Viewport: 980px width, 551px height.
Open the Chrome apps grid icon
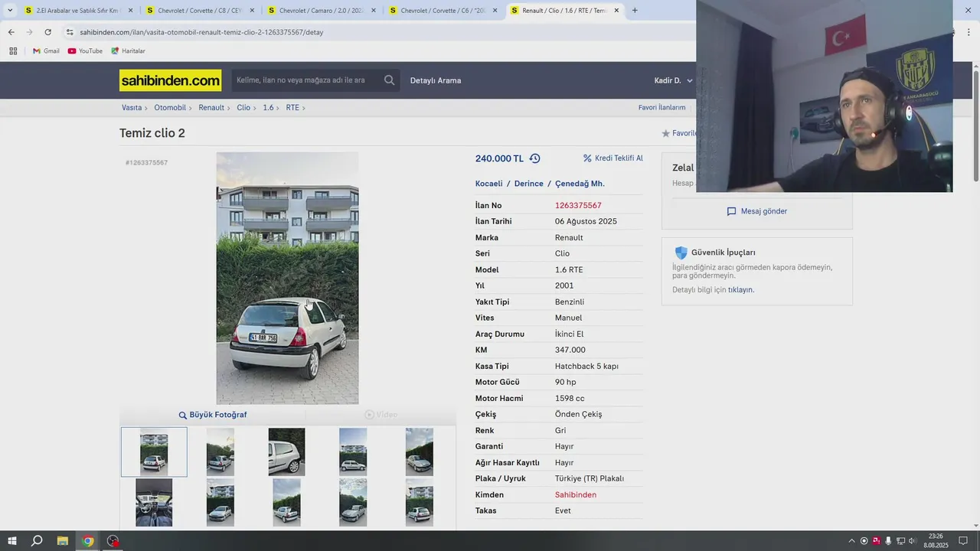(x=13, y=51)
